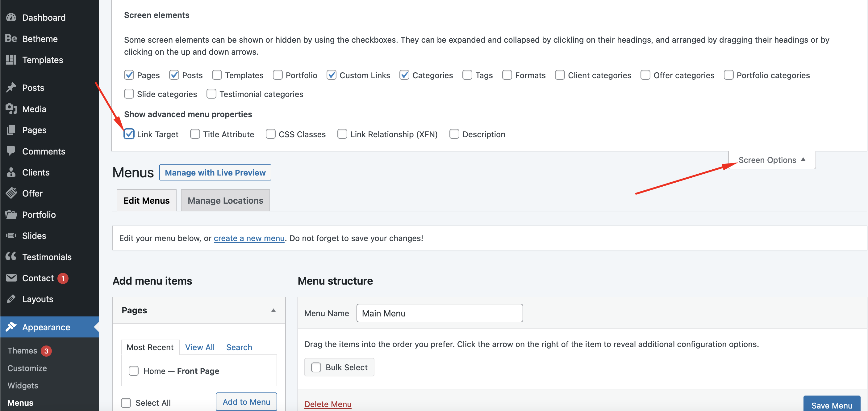Click the Save Menu button
The width and height of the screenshot is (868, 411).
point(832,404)
